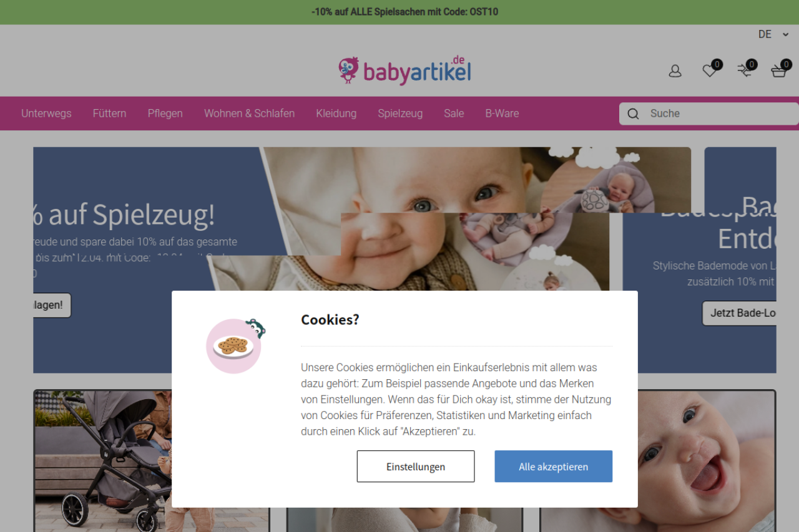
Task: Go to the Spielzeug category
Action: [x=400, y=114]
